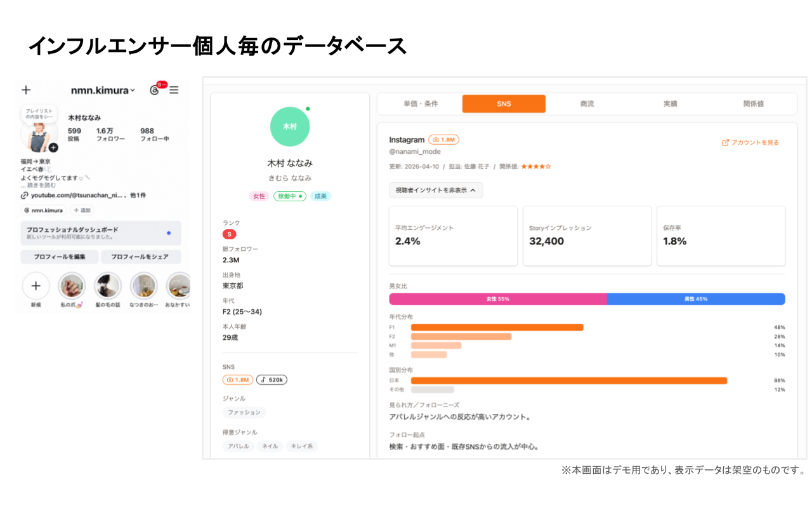Click Storyインプレッション 32,400 card
812x508 pixels.
pyautogui.click(x=587, y=236)
